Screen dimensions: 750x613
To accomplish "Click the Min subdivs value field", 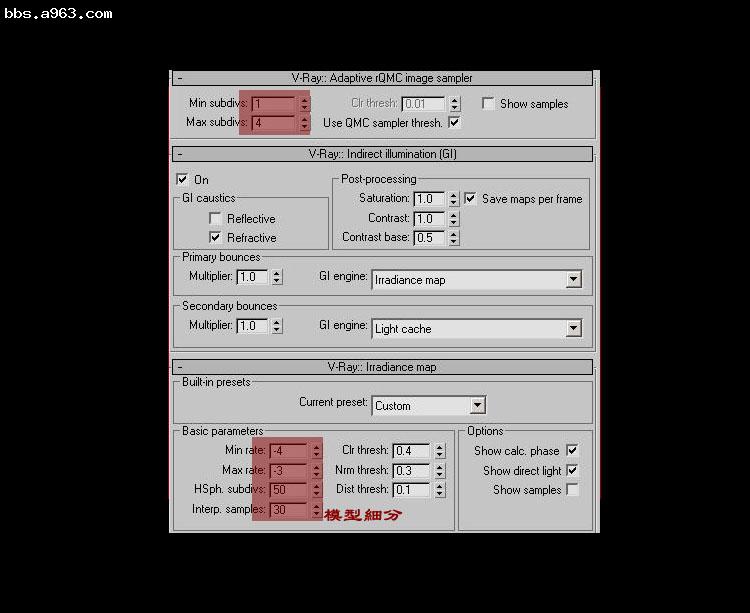I will [274, 103].
